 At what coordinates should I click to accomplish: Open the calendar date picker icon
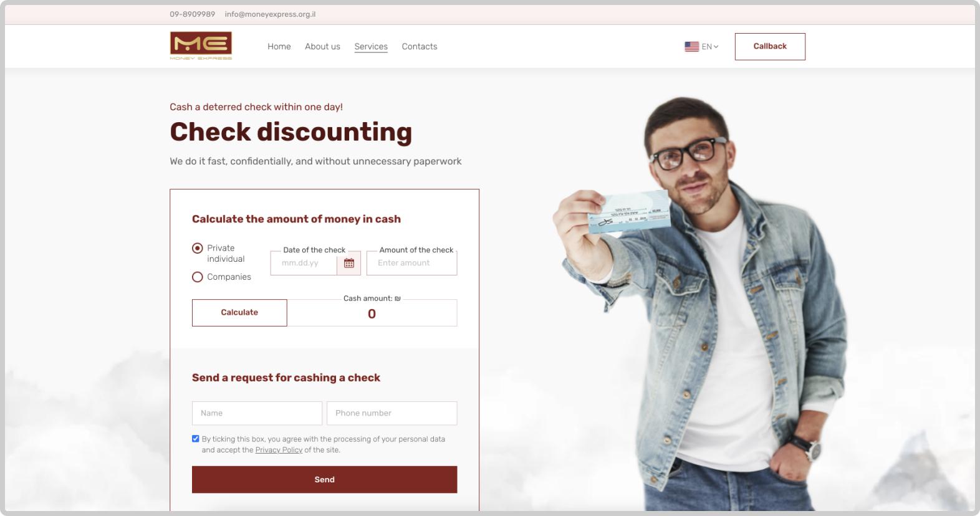(x=349, y=263)
